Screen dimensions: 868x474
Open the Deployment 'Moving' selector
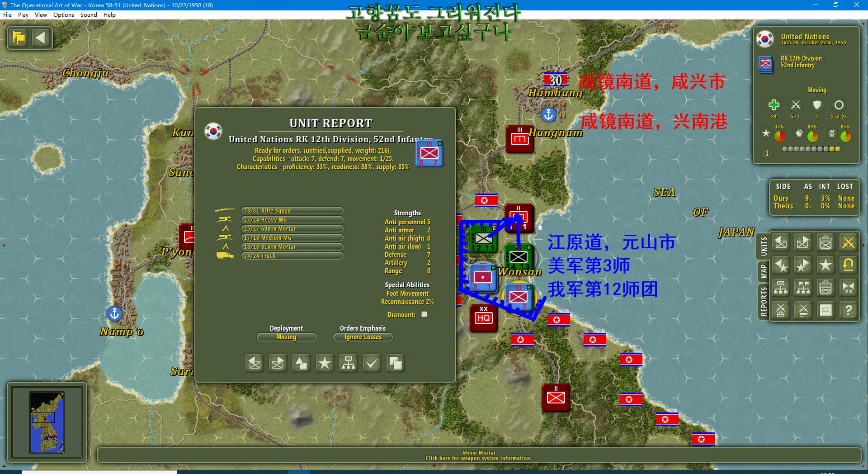(286, 337)
